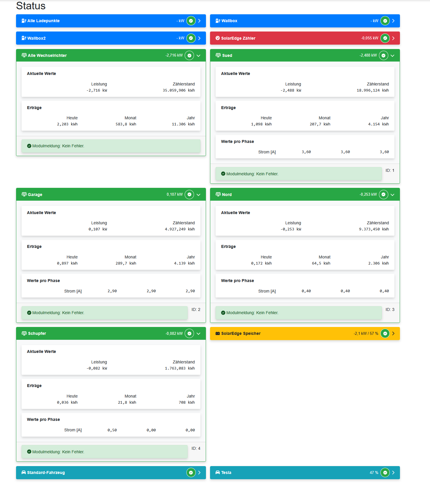Collapse the Sued inverter card
Viewport: 430px width, 504px height.
393,56
